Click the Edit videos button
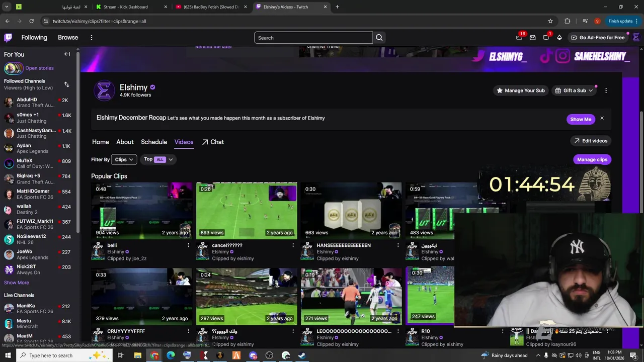The image size is (644, 362). (x=591, y=141)
